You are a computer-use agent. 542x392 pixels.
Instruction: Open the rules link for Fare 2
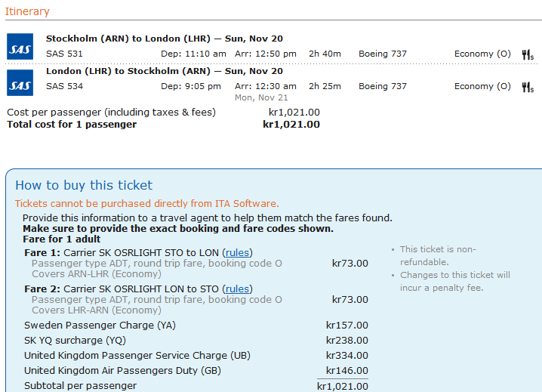coord(238,289)
